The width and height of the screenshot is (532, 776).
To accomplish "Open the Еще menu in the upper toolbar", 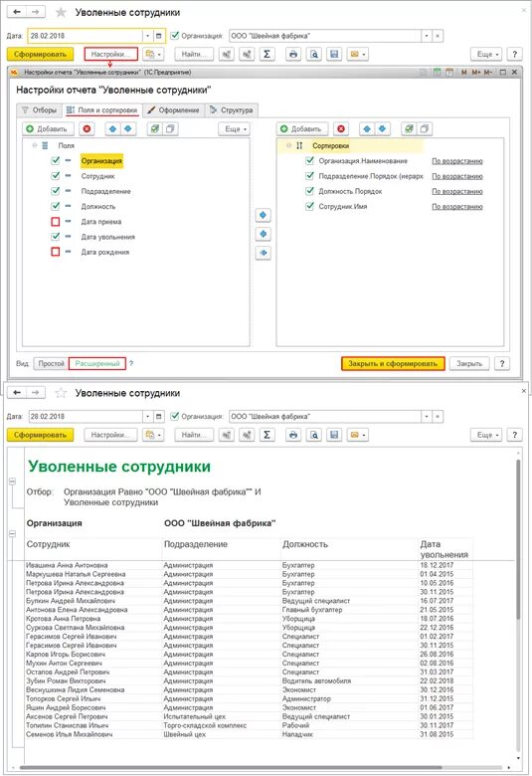I will (x=486, y=55).
